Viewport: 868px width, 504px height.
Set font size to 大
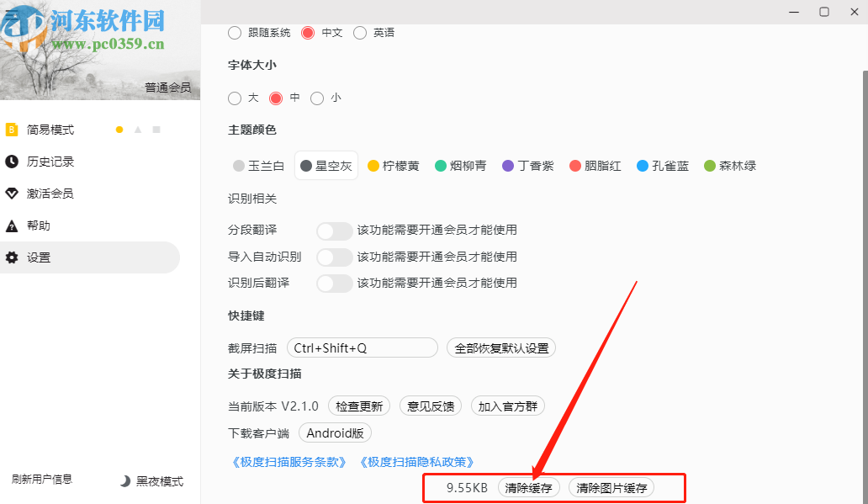(x=235, y=98)
